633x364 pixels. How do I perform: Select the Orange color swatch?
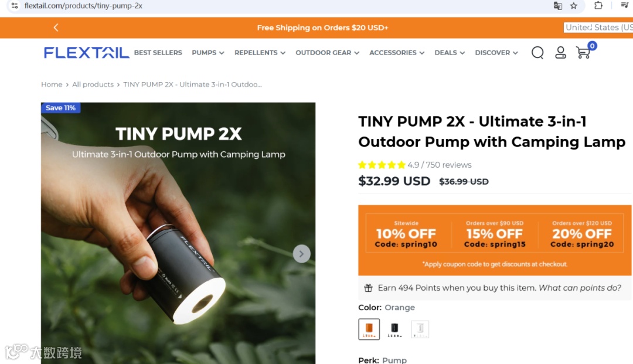click(369, 329)
